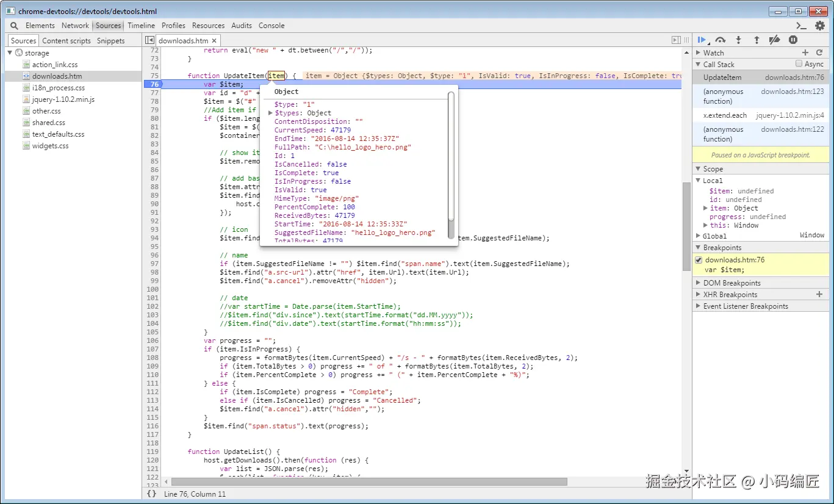Enable Async call stack checkbox
This screenshot has height=504, width=834.
click(x=799, y=63)
